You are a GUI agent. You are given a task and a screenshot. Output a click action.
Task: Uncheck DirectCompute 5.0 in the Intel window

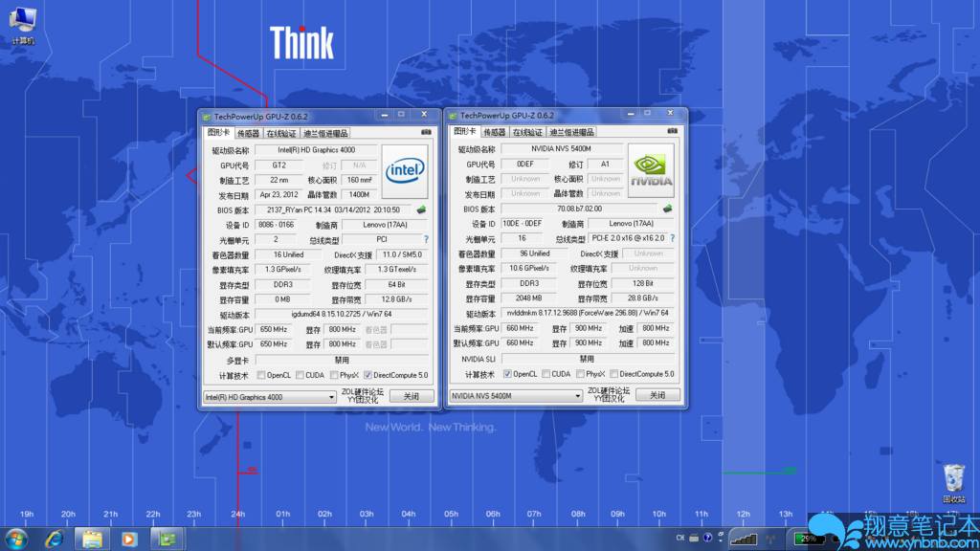click(368, 375)
